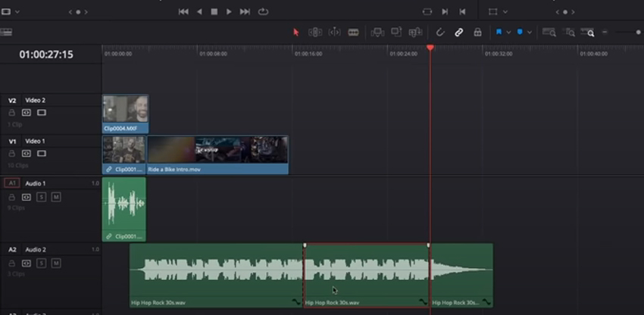Activate the Blade Edit Mode tool
Image resolution: width=644 pixels, height=315 pixels.
pos(353,33)
